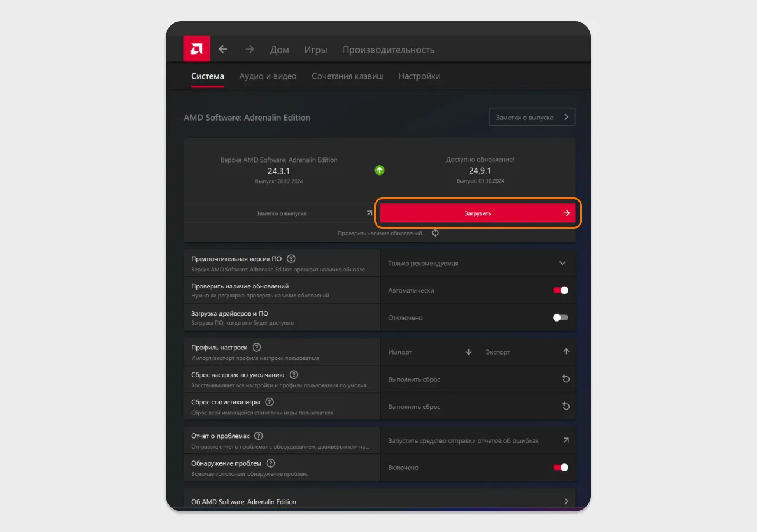The image size is (757, 532).
Task: Click the Импорт down arrow icon
Action: 469,352
